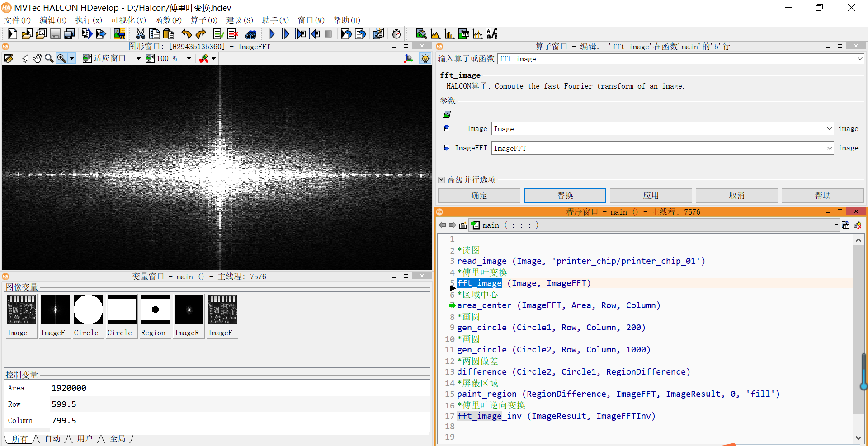
Task: Click the Stop execution icon
Action: point(329,34)
